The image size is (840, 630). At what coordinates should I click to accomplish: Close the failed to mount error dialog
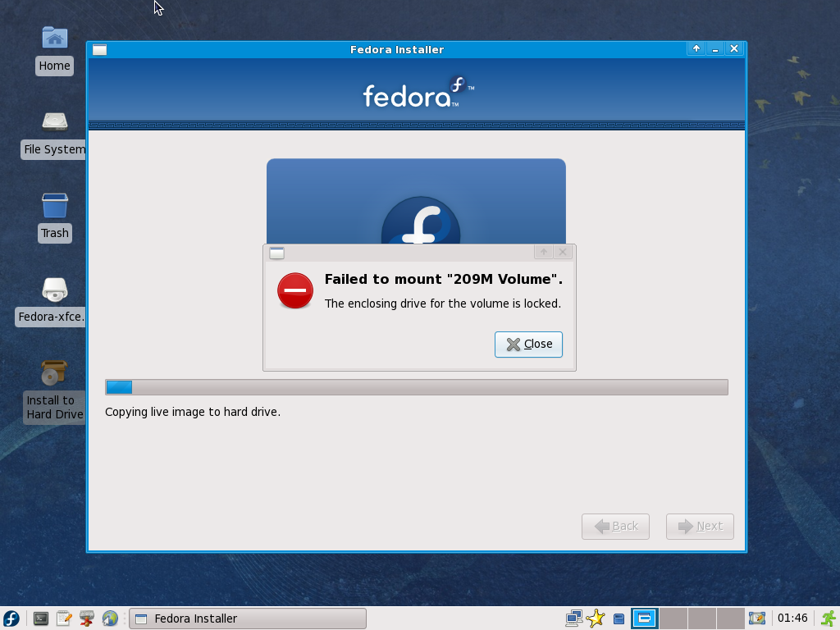point(528,344)
